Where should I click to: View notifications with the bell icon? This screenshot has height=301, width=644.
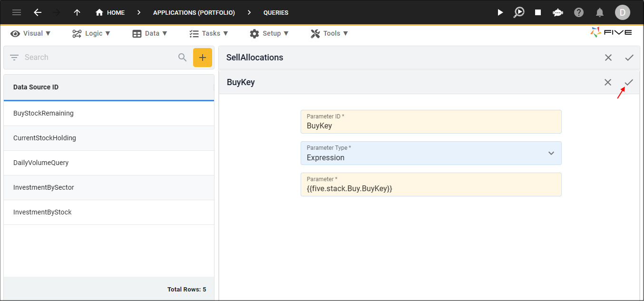coord(600,12)
